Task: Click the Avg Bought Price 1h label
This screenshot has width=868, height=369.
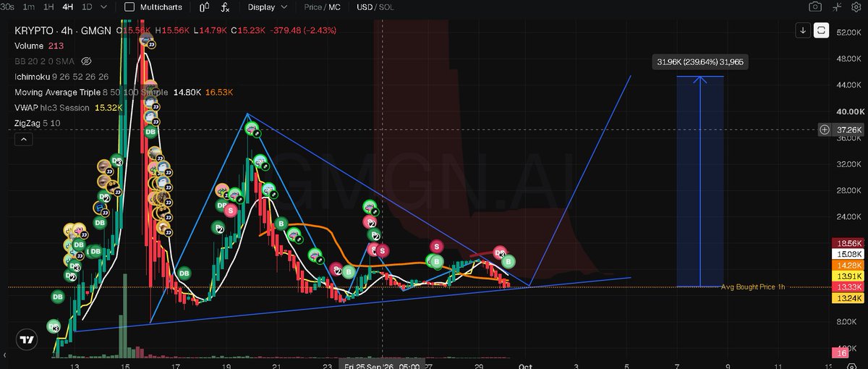Action: [x=753, y=287]
